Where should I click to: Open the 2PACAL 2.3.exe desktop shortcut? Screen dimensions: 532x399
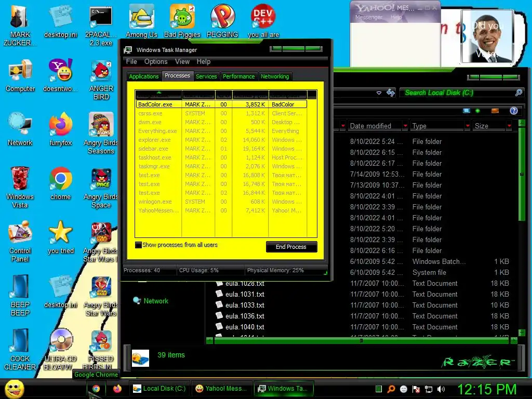[x=101, y=25]
